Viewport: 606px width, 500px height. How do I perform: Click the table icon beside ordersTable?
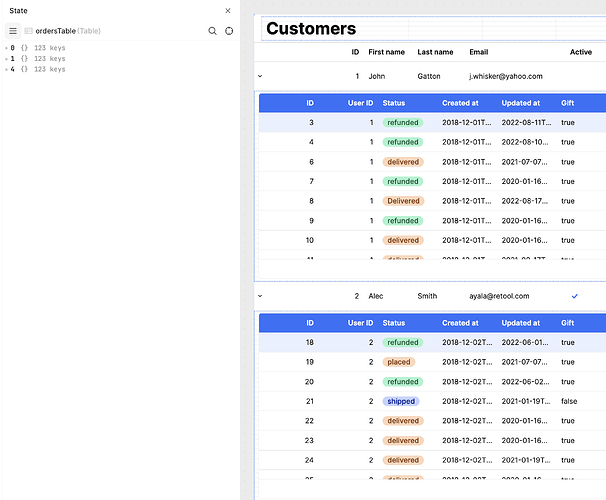coord(28,31)
